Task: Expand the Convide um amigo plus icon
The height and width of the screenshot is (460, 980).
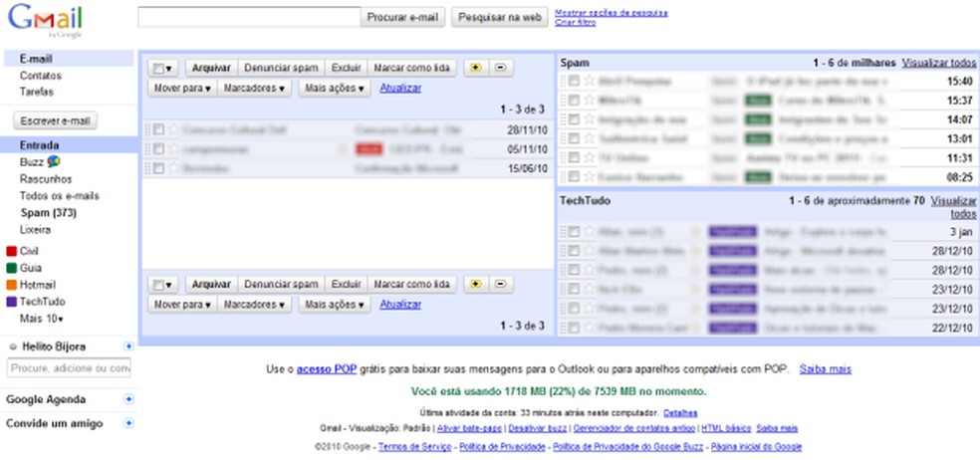Action: (x=128, y=423)
